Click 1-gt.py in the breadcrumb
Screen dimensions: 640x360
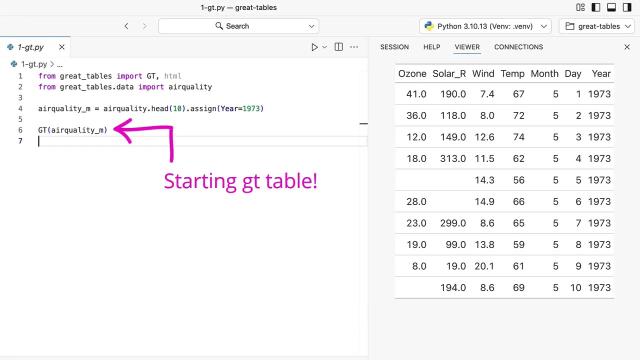[34, 64]
